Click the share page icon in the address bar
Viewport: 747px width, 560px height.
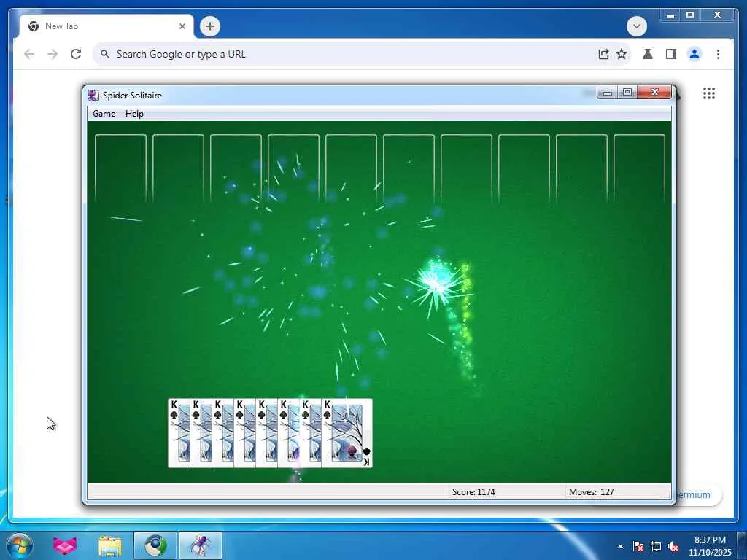tap(603, 54)
